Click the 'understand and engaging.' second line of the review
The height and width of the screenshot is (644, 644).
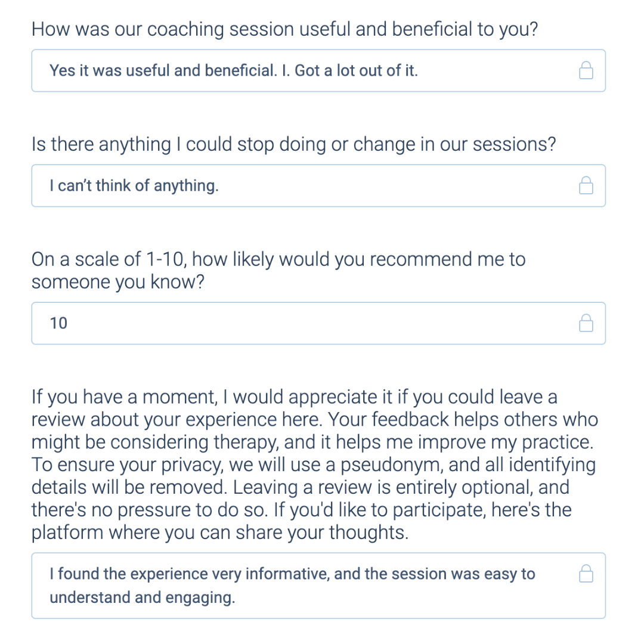143,597
